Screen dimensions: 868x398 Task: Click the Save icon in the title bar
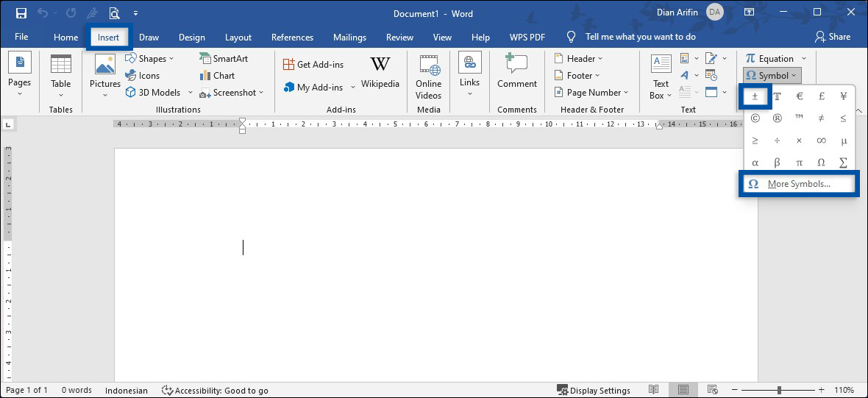(x=21, y=13)
